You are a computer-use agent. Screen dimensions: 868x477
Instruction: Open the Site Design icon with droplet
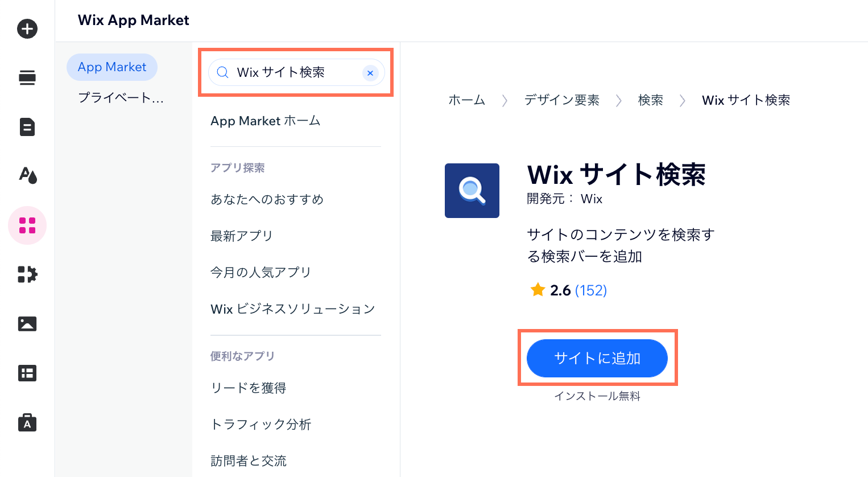tap(27, 175)
